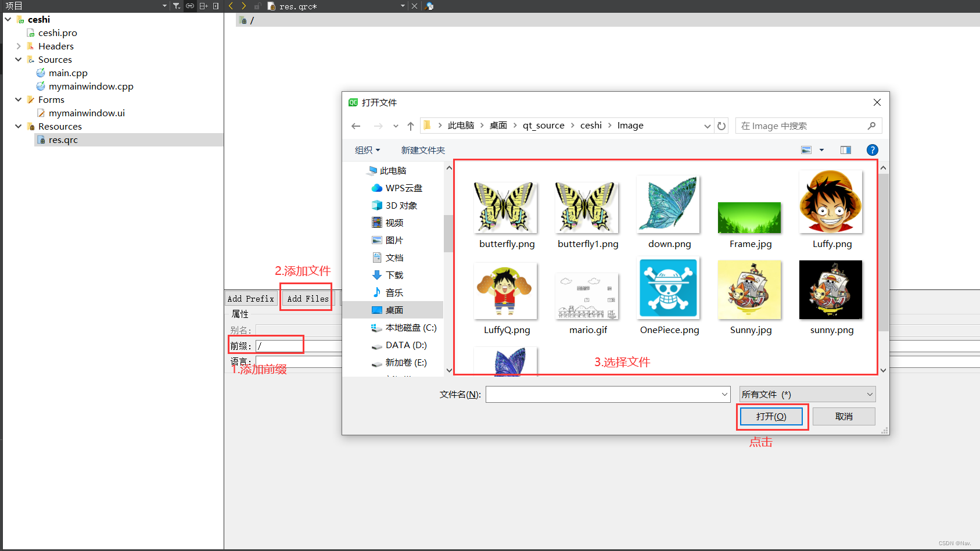Select mymainwindow.ui in project tree
980x551 pixels.
pos(87,113)
